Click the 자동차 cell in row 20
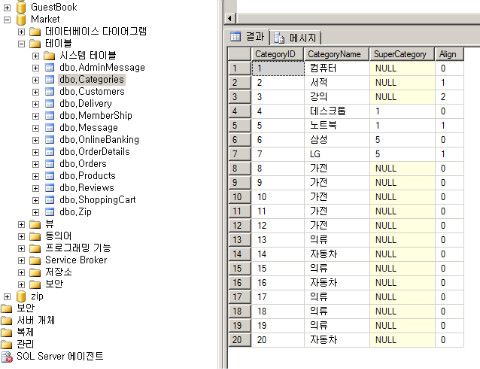The width and height of the screenshot is (480, 369). [337, 340]
